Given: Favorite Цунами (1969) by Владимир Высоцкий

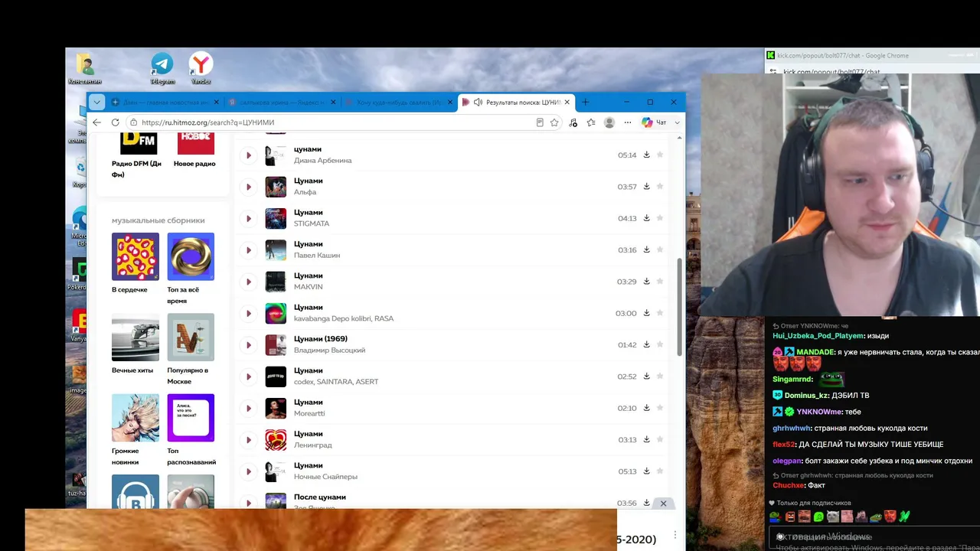Looking at the screenshot, I should point(660,344).
